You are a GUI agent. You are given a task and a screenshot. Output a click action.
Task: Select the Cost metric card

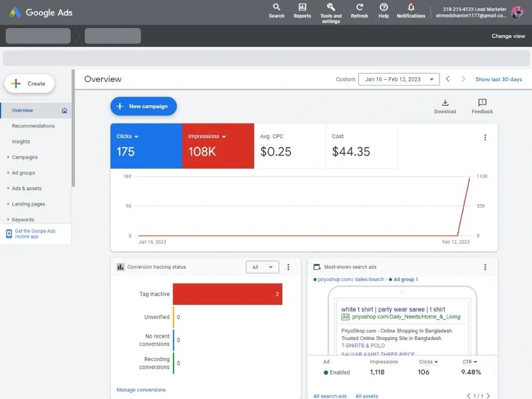(x=362, y=146)
